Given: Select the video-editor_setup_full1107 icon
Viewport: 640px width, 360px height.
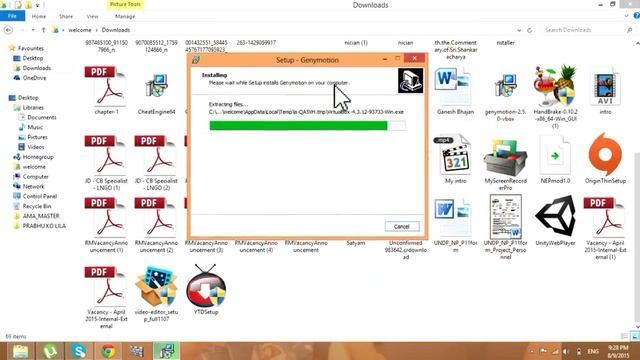Looking at the screenshot, I should [x=156, y=287].
